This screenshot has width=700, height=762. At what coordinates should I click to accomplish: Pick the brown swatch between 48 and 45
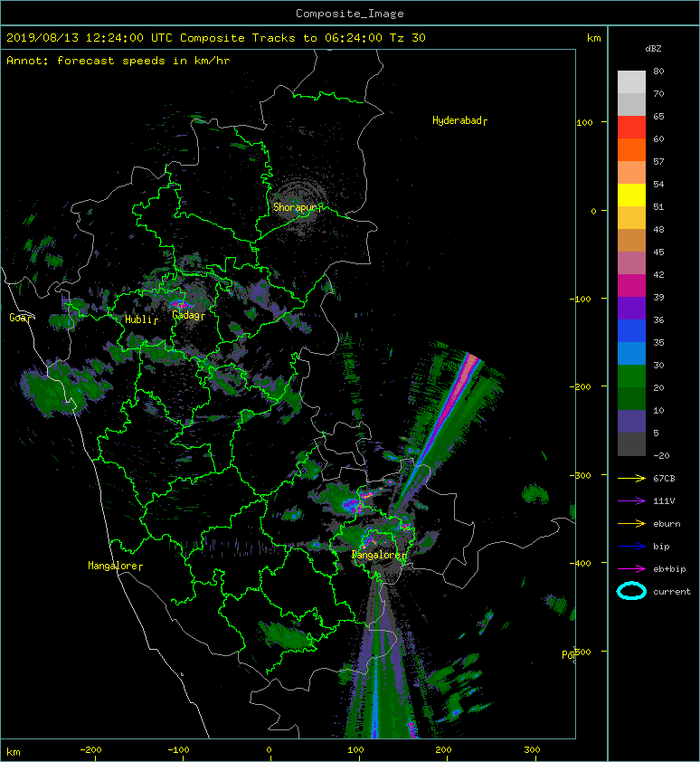click(631, 240)
